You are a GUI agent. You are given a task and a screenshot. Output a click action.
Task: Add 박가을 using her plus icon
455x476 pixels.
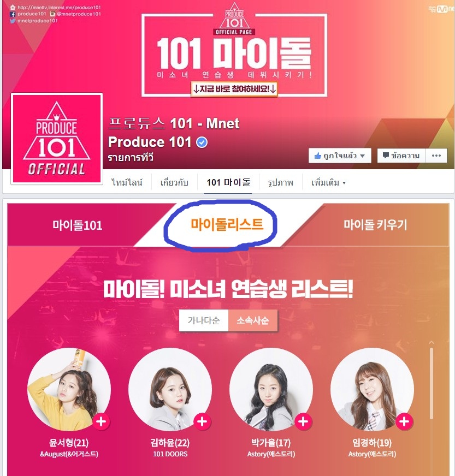point(303,421)
